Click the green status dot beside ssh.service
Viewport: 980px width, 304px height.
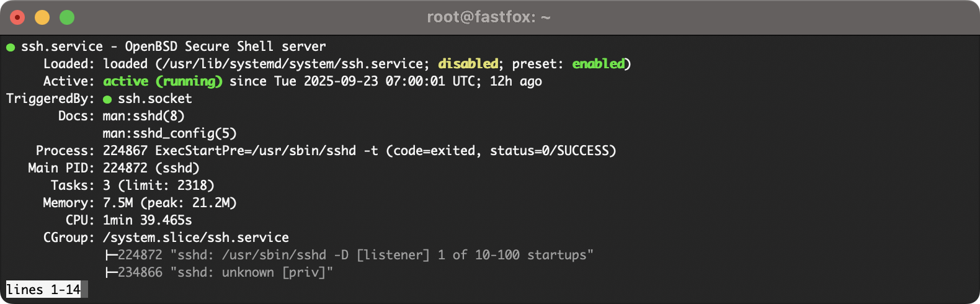coord(11,47)
